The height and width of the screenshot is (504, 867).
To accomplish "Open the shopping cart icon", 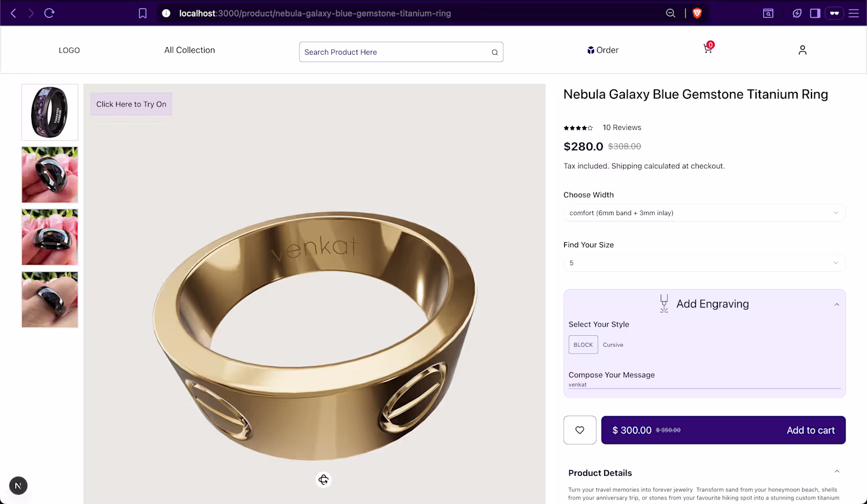I will 707,49.
